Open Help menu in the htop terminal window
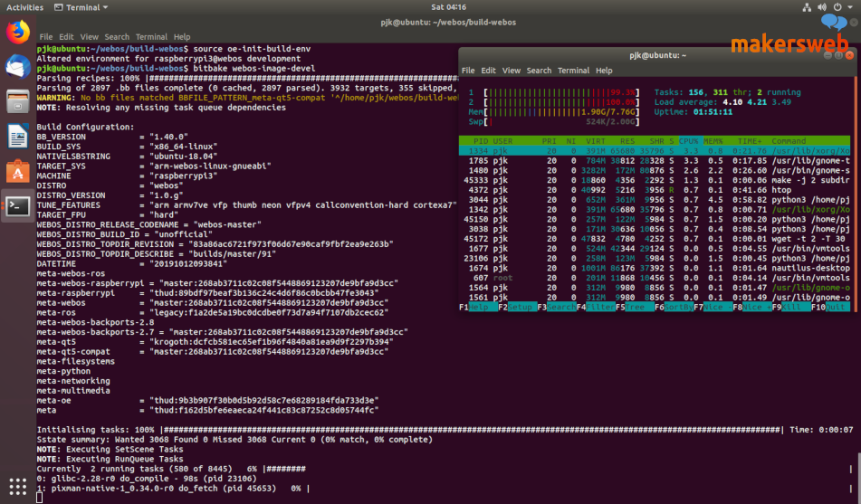The height and width of the screenshot is (504, 861). pyautogui.click(x=604, y=71)
